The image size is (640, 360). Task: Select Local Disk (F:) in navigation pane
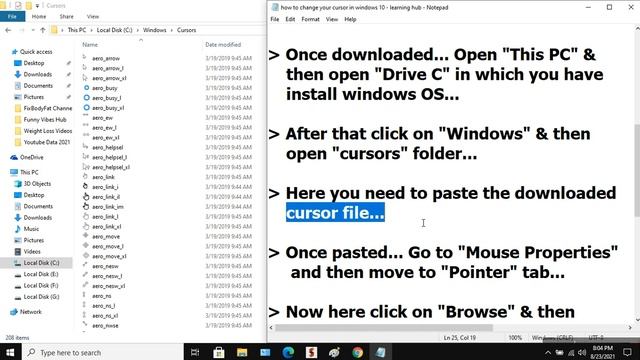click(x=36, y=286)
